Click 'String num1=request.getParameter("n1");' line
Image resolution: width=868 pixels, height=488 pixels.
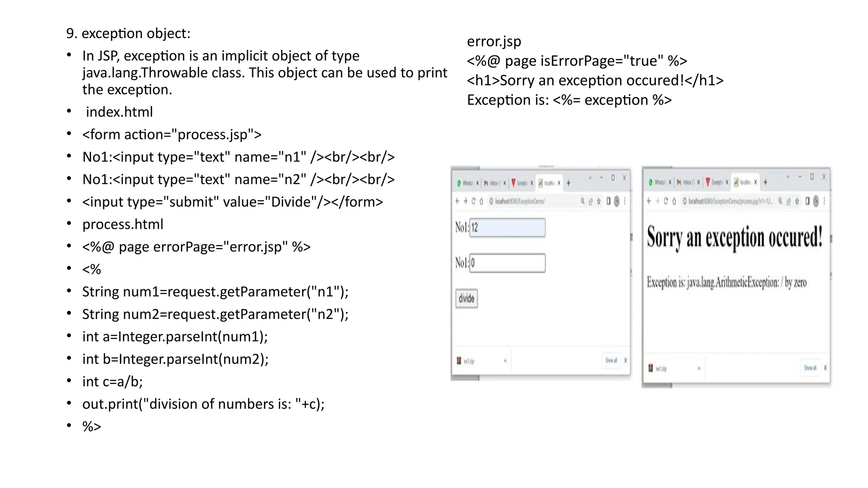(x=215, y=292)
